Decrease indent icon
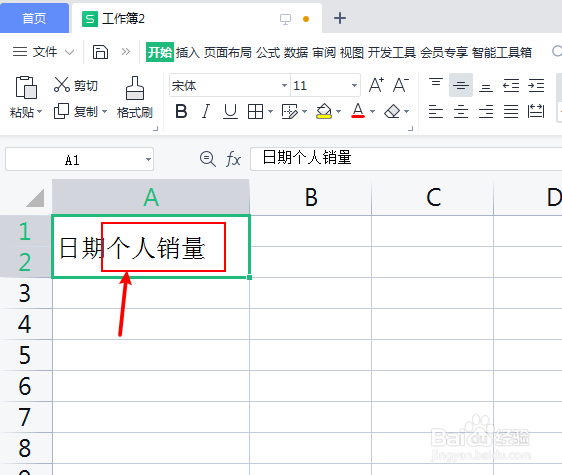The height and width of the screenshot is (475, 562). (x=511, y=85)
